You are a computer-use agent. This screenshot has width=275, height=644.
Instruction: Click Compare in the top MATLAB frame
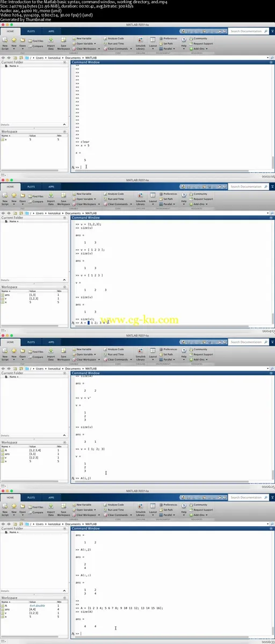[x=36, y=46]
